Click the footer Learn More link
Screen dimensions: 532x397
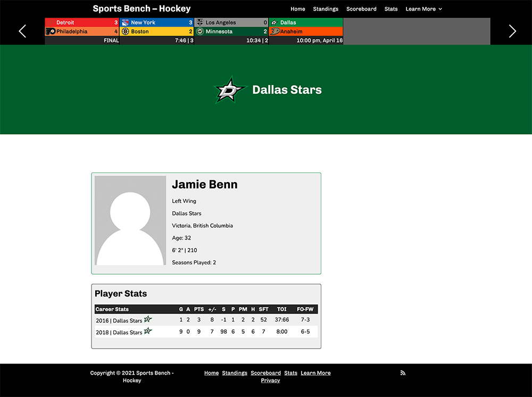315,373
